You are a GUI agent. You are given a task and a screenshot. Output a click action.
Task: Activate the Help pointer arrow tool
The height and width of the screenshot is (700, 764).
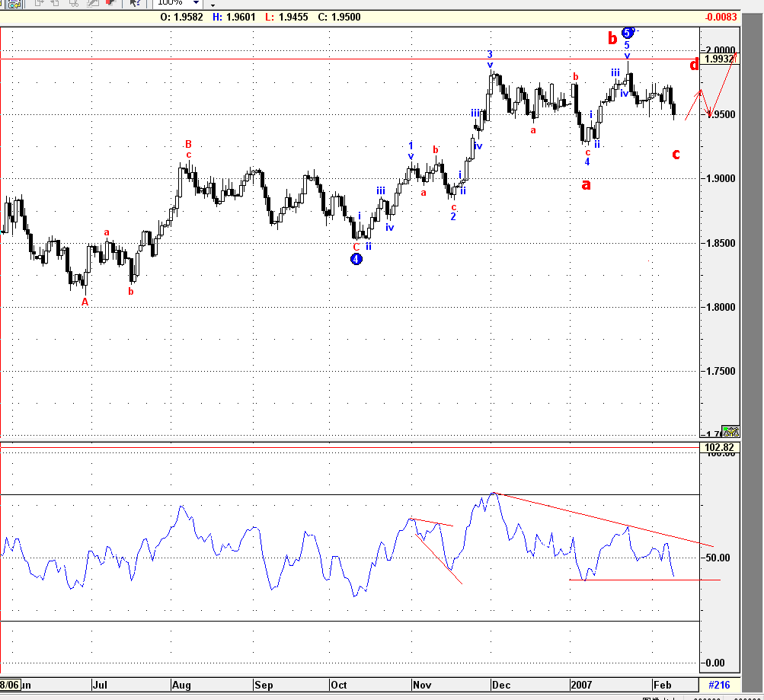(x=135, y=5)
